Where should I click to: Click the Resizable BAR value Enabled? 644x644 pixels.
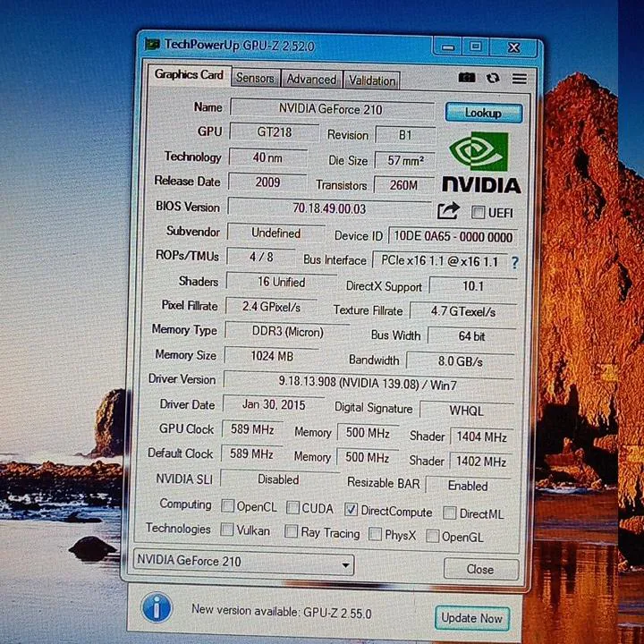[468, 486]
